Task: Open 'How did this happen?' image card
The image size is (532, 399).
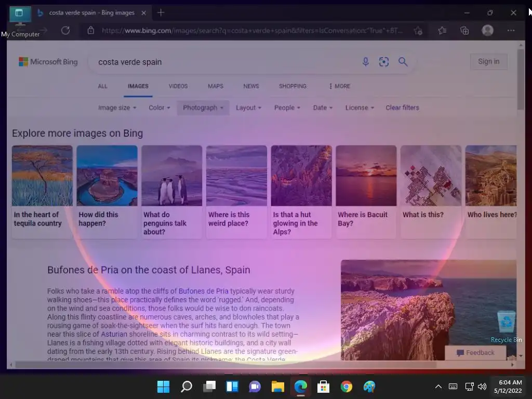Action: pyautogui.click(x=107, y=192)
